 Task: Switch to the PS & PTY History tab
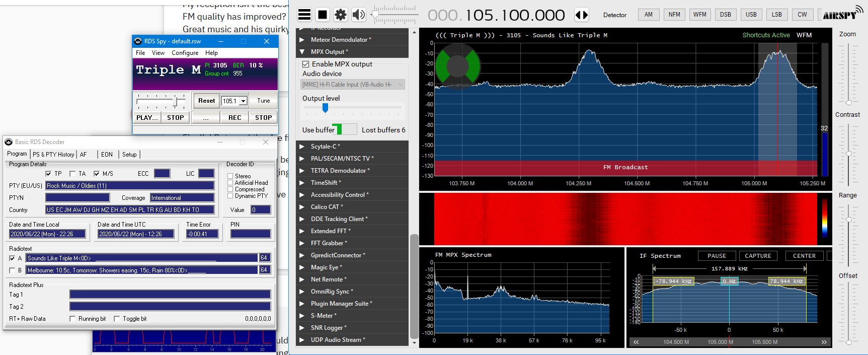[x=53, y=155]
